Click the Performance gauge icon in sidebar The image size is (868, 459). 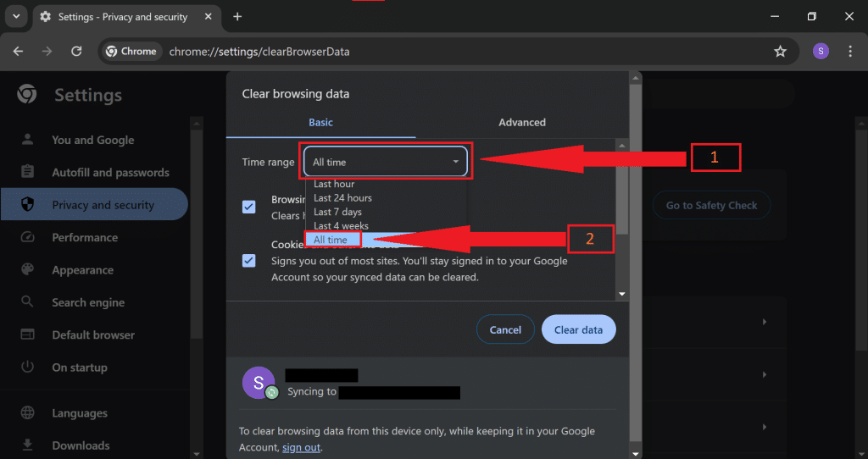[28, 238]
